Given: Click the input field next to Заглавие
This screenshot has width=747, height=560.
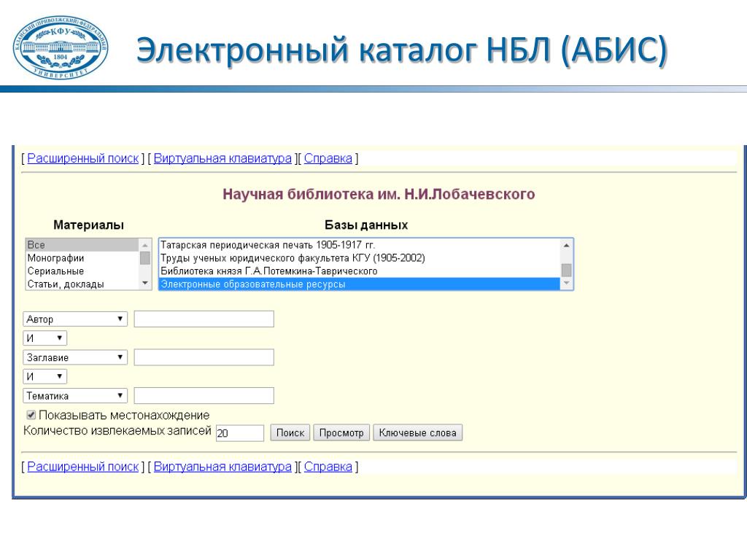Looking at the screenshot, I should 204,357.
